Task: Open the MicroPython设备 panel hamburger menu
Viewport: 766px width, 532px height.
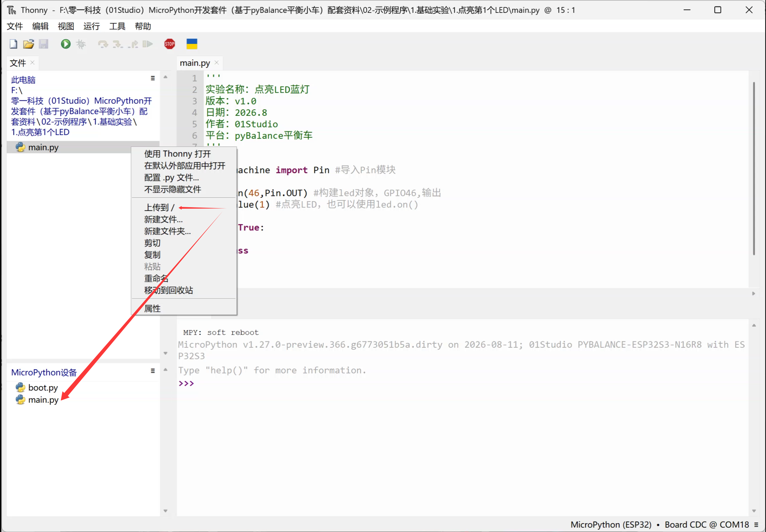Action: [x=153, y=371]
